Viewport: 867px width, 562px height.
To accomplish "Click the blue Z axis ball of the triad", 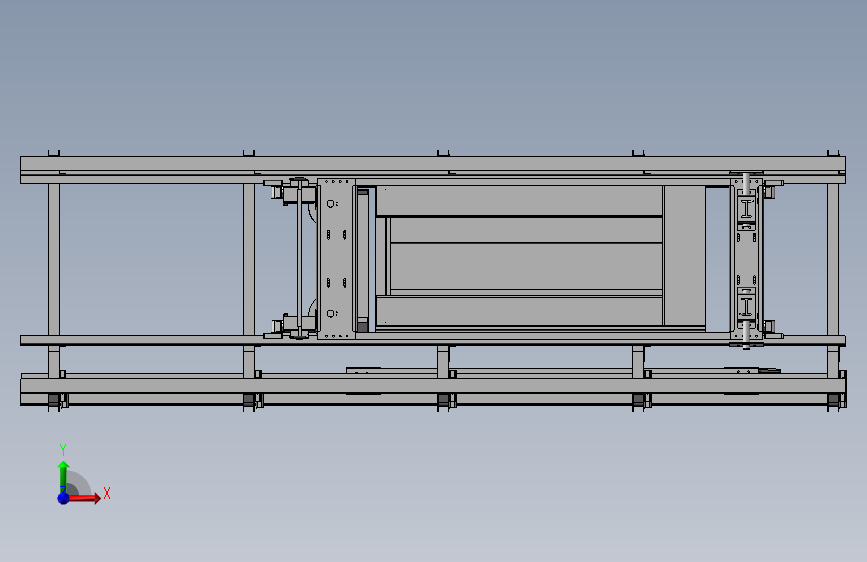I will click(64, 498).
